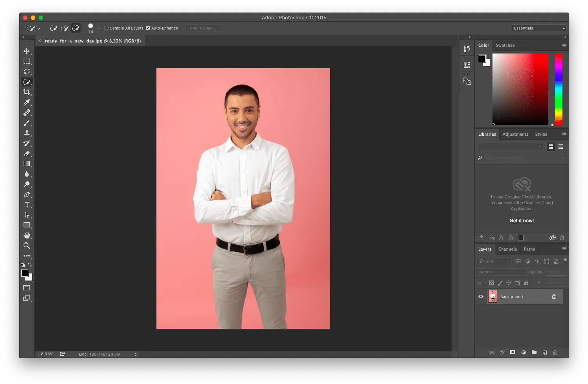The height and width of the screenshot is (384, 588).
Task: Open the brush size picker dropdown
Action: 98,28
